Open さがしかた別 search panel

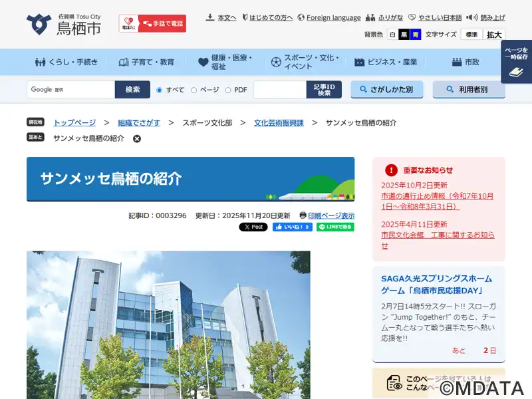pyautogui.click(x=387, y=90)
